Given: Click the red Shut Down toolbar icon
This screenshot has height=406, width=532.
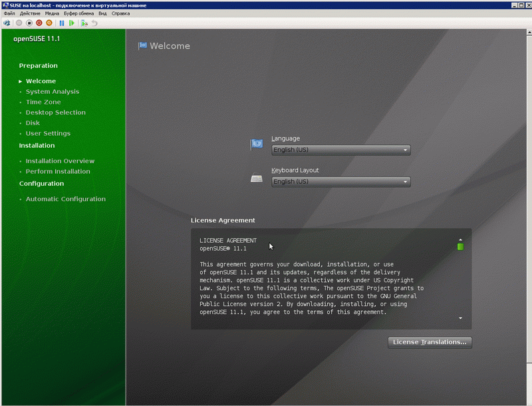Looking at the screenshot, I should 39,23.
